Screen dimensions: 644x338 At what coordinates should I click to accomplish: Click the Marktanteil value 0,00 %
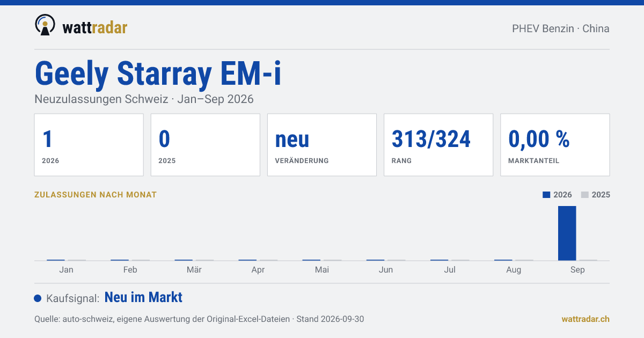click(x=539, y=139)
